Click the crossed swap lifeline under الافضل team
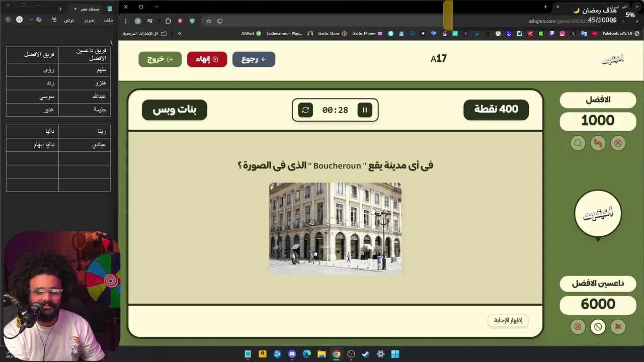Image resolution: width=644 pixels, height=362 pixels. [x=598, y=143]
